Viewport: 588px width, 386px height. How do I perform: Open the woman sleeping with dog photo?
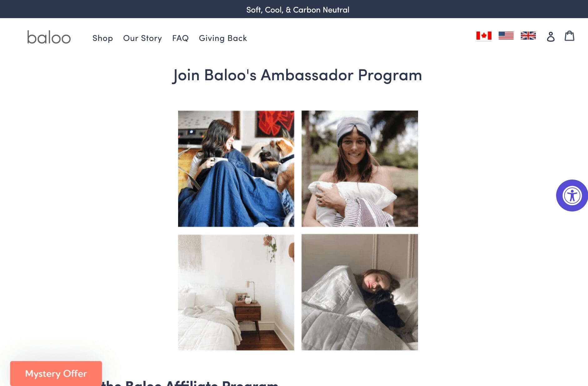(x=360, y=292)
